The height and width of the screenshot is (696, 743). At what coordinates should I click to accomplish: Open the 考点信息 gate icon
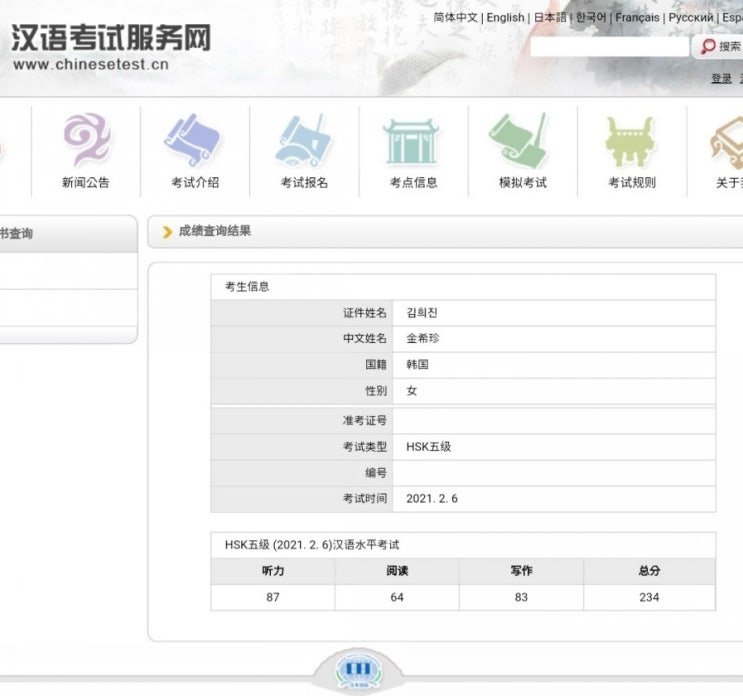(411, 142)
